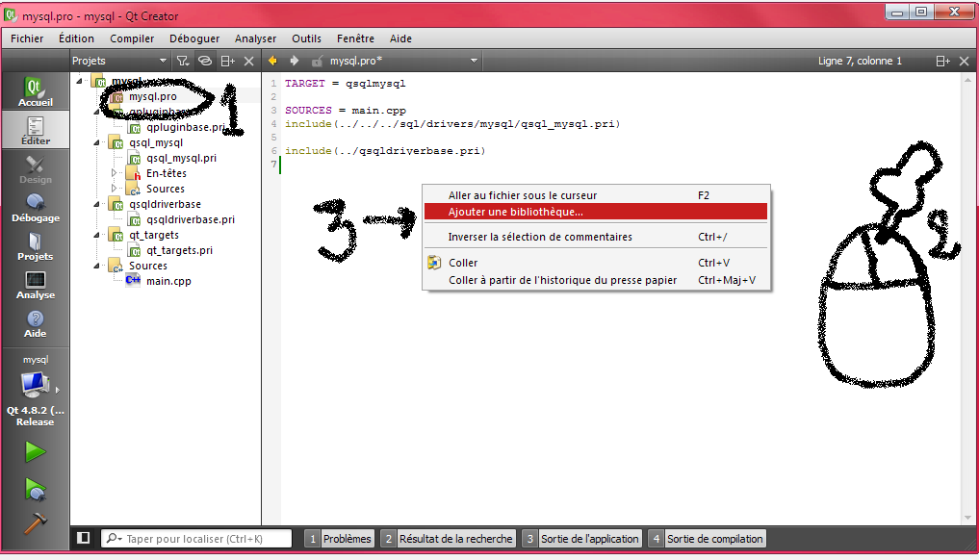Close the Projets side panel

tap(248, 61)
